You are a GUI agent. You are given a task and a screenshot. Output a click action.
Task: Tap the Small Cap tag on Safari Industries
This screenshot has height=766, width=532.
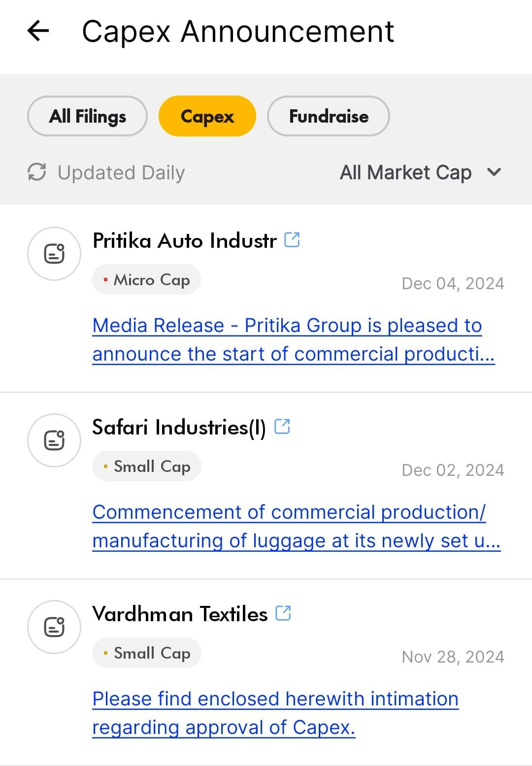click(x=147, y=466)
